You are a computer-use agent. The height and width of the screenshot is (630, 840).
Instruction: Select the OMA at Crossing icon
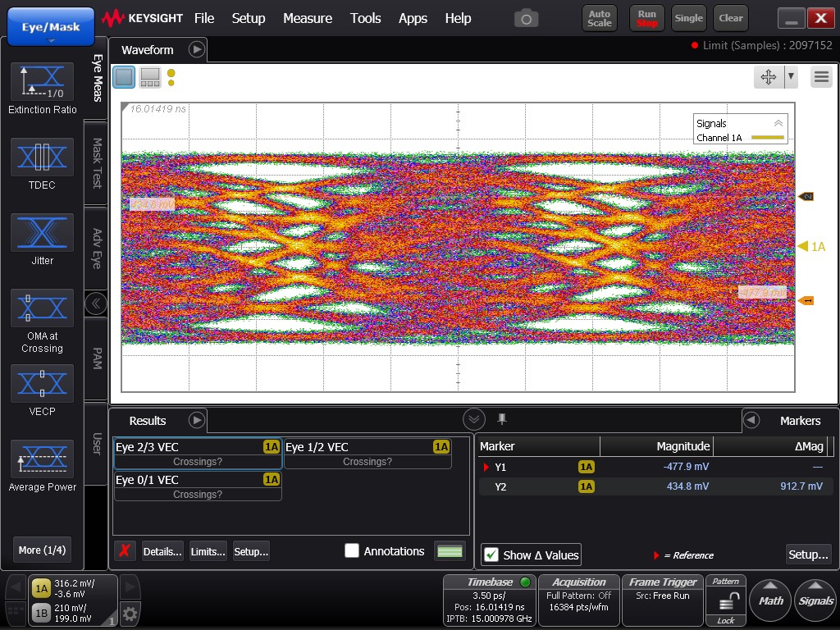click(43, 308)
